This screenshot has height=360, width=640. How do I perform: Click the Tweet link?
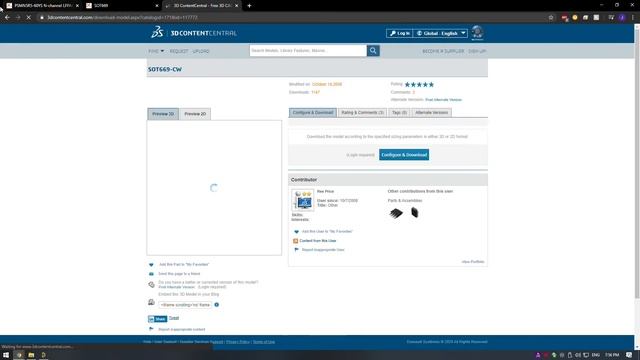pyautogui.click(x=174, y=318)
